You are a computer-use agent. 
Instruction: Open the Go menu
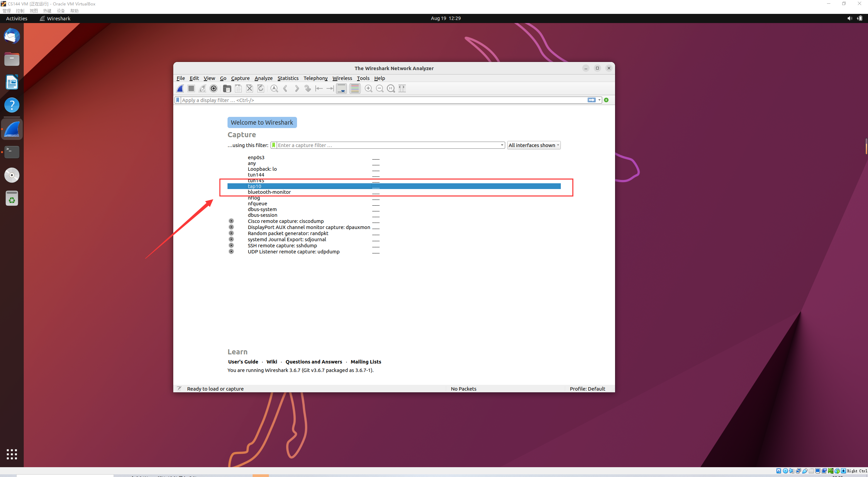pos(223,78)
